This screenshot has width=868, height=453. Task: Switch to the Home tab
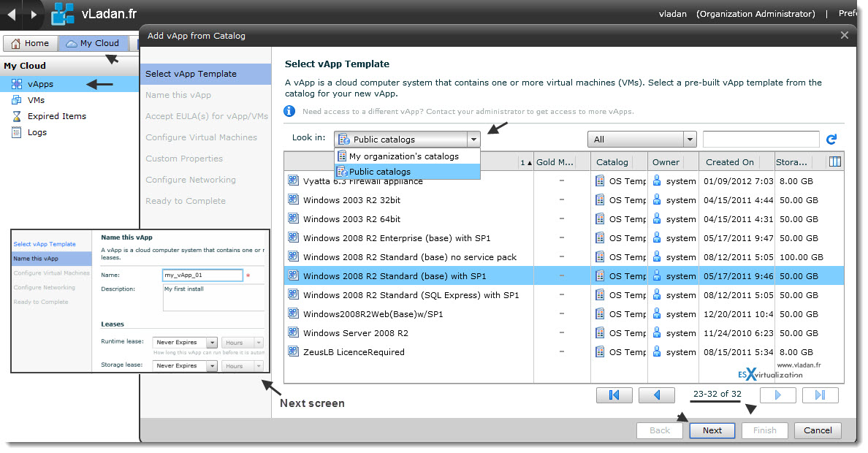[x=31, y=43]
